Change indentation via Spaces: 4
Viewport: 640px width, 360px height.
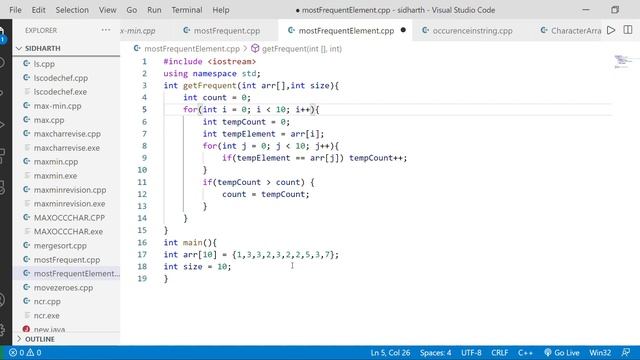pos(436,353)
